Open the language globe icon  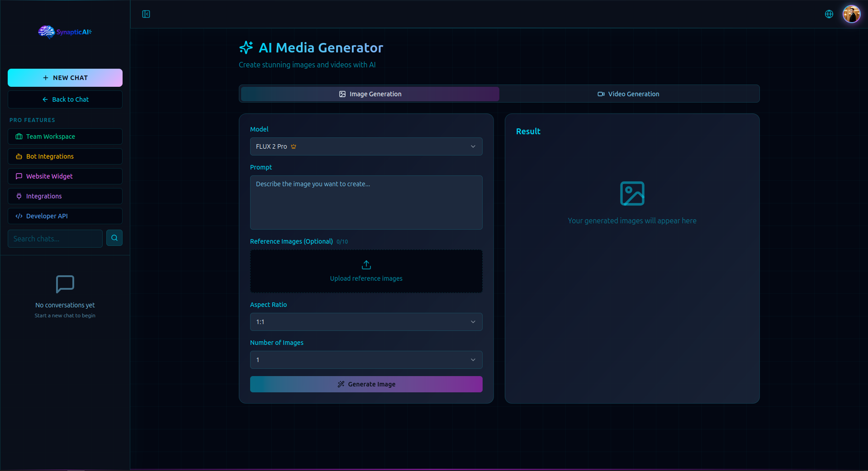829,14
